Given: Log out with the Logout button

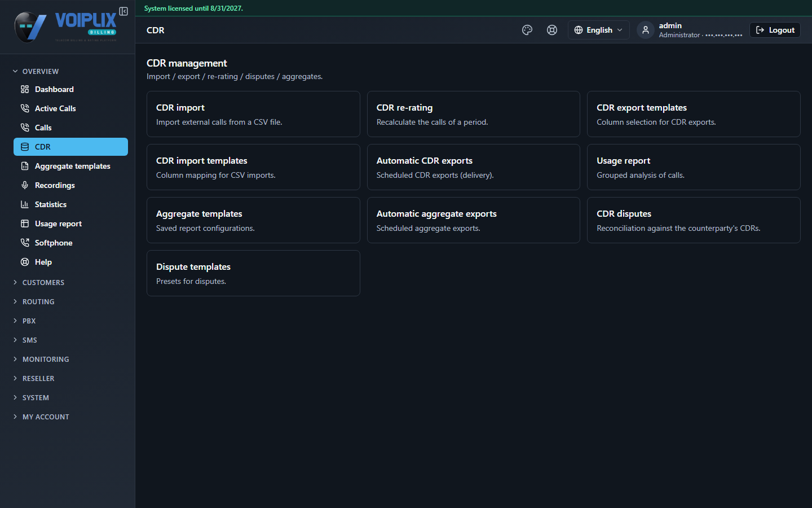Looking at the screenshot, I should click(775, 30).
